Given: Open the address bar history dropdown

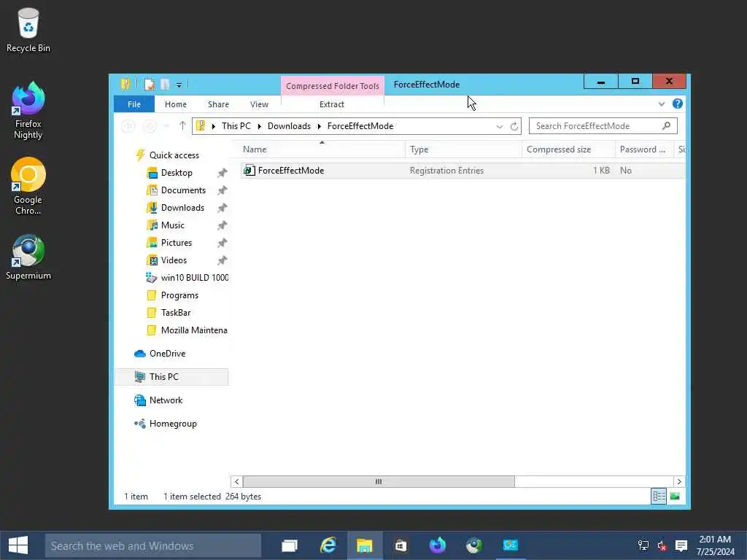Looking at the screenshot, I should (x=499, y=126).
